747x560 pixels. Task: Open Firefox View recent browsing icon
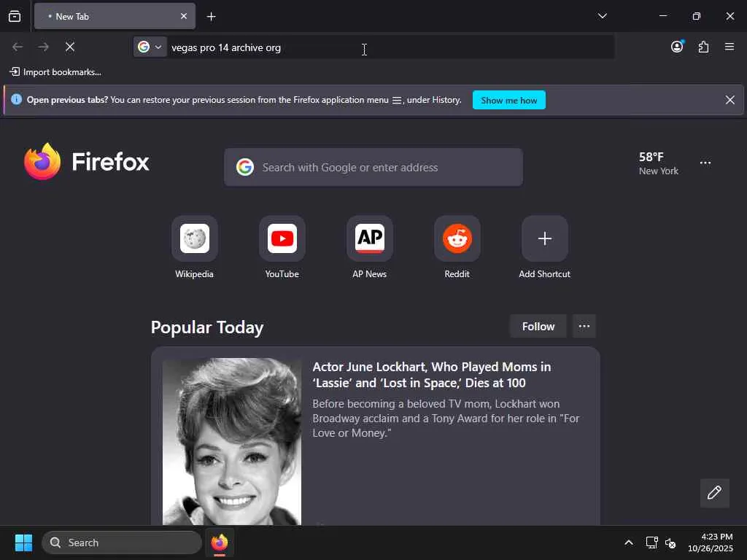[x=15, y=16]
